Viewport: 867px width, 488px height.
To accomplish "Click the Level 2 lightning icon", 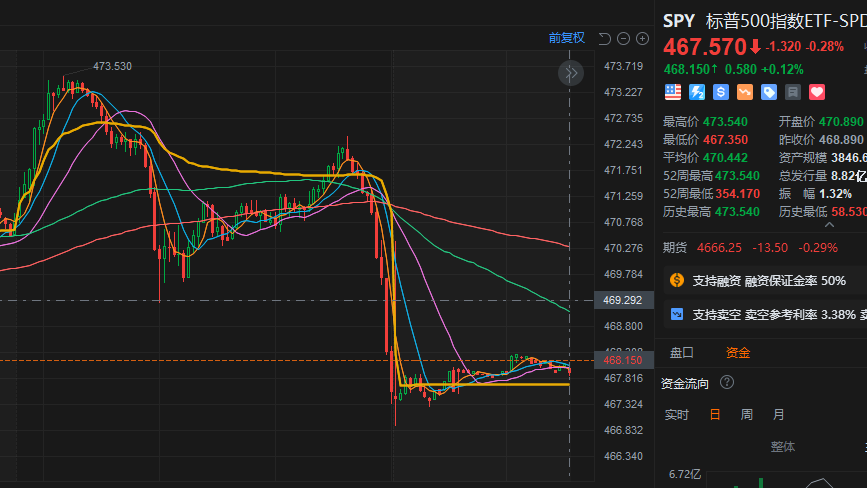I will pyautogui.click(x=697, y=92).
